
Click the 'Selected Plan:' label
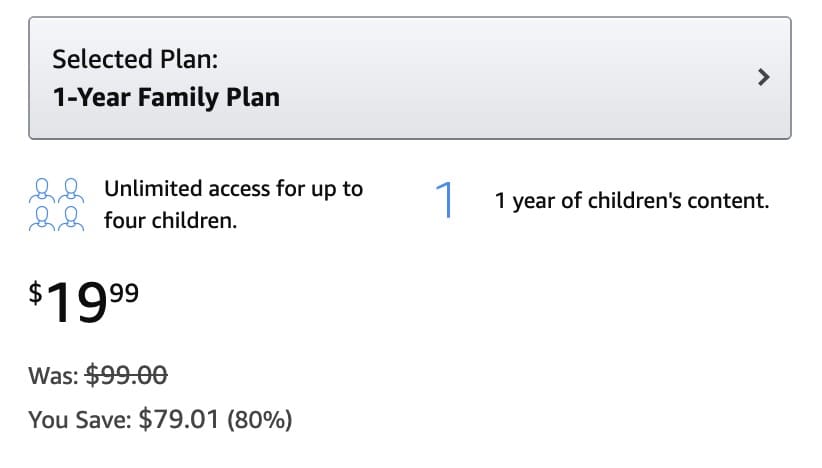coord(135,58)
